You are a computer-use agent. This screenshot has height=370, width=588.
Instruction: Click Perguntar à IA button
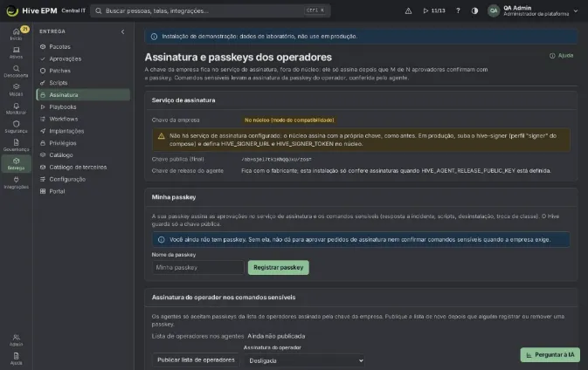click(x=550, y=354)
